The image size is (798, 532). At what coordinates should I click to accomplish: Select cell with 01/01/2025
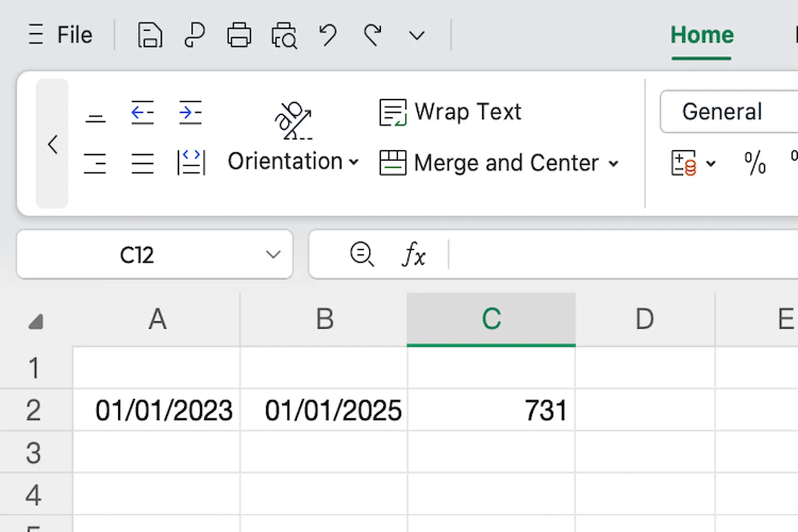[x=324, y=410]
